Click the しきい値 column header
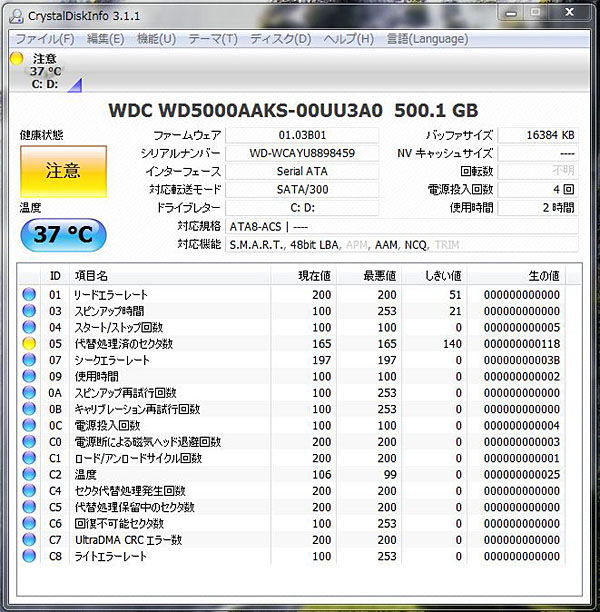The height and width of the screenshot is (612, 600). pyautogui.click(x=435, y=276)
